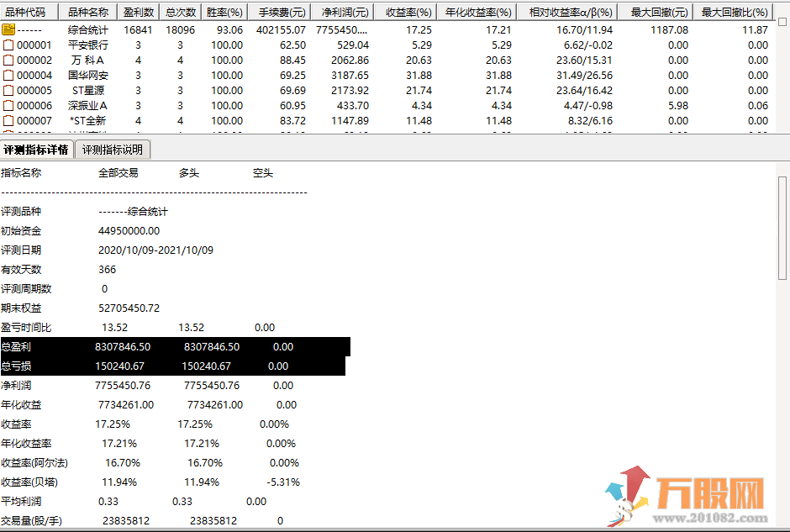Click the 1187.08 max drawdown value

[x=669, y=30]
